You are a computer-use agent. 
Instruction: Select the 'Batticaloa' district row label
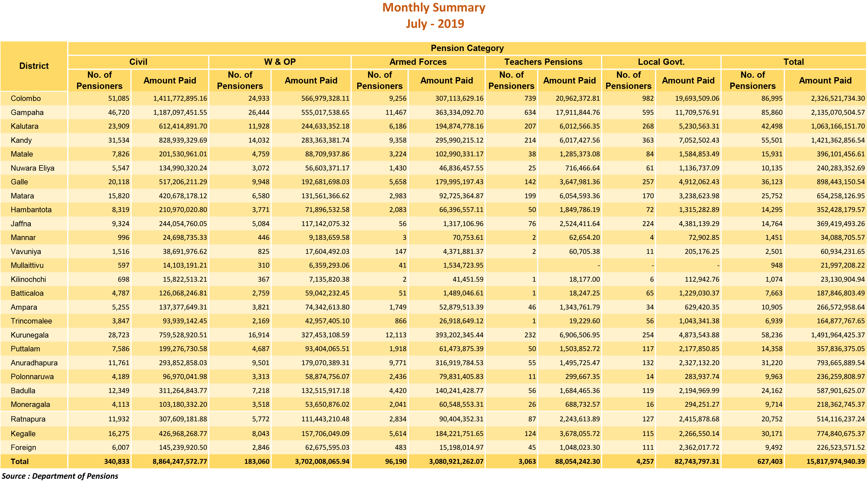[x=27, y=293]
